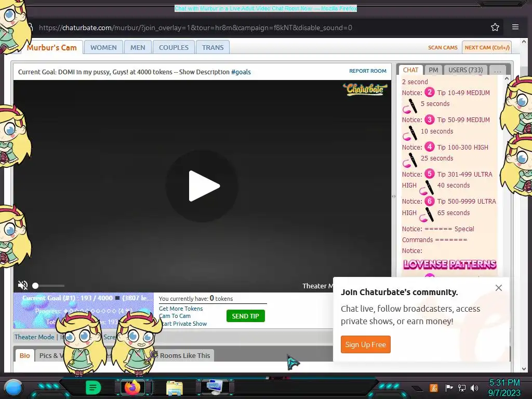Screen dimensions: 532x399
Task: Switch to the CHAT tab
Action: 410,70
